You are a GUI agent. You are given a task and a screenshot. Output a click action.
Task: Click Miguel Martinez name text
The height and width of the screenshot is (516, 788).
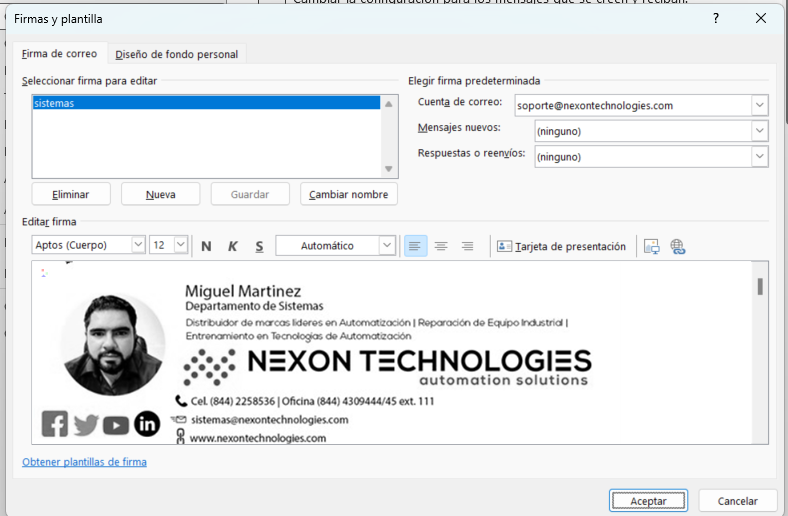(x=243, y=291)
